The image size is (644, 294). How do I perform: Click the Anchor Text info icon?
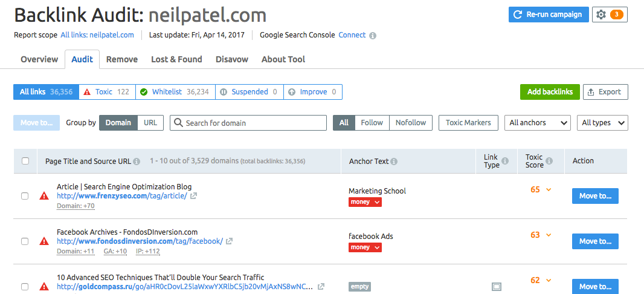point(394,161)
